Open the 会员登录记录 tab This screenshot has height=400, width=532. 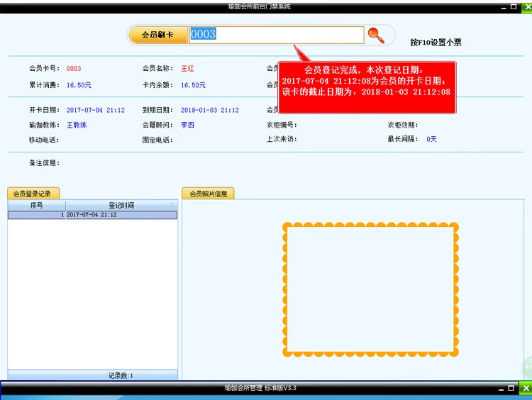click(33, 194)
